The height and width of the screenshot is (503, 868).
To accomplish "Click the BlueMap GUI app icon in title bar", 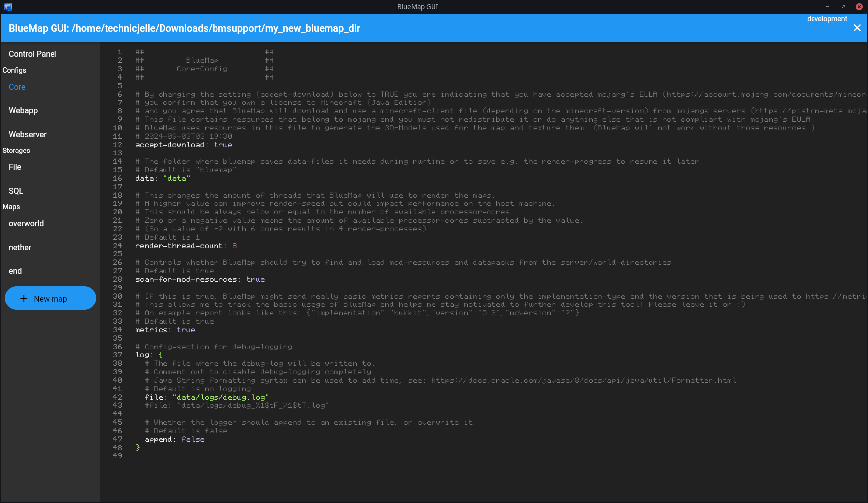I will click(8, 7).
